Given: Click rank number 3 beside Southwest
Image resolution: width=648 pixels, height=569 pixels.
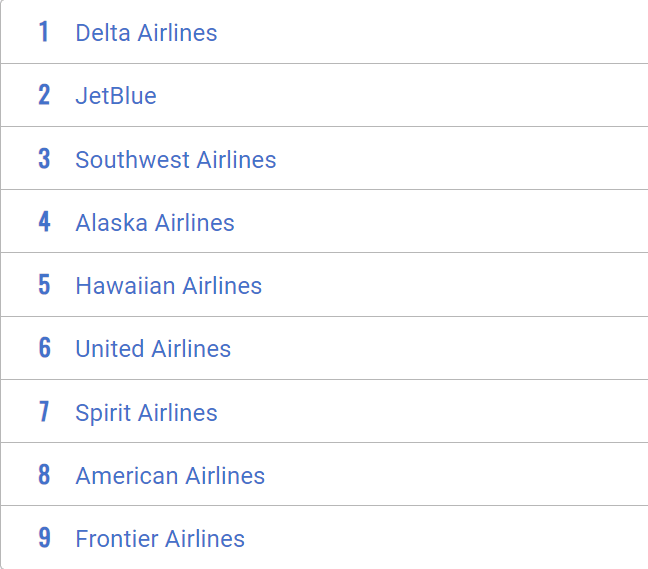Looking at the screenshot, I should tap(44, 159).
